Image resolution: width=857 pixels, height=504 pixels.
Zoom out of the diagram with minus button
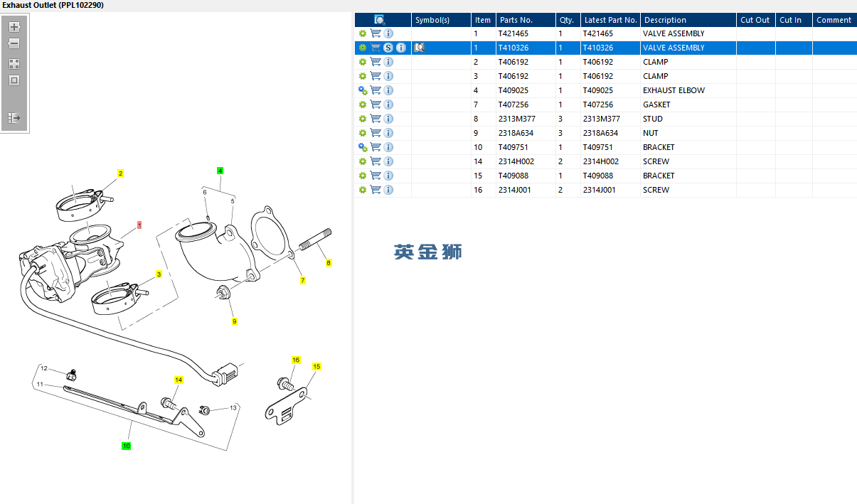click(14, 43)
